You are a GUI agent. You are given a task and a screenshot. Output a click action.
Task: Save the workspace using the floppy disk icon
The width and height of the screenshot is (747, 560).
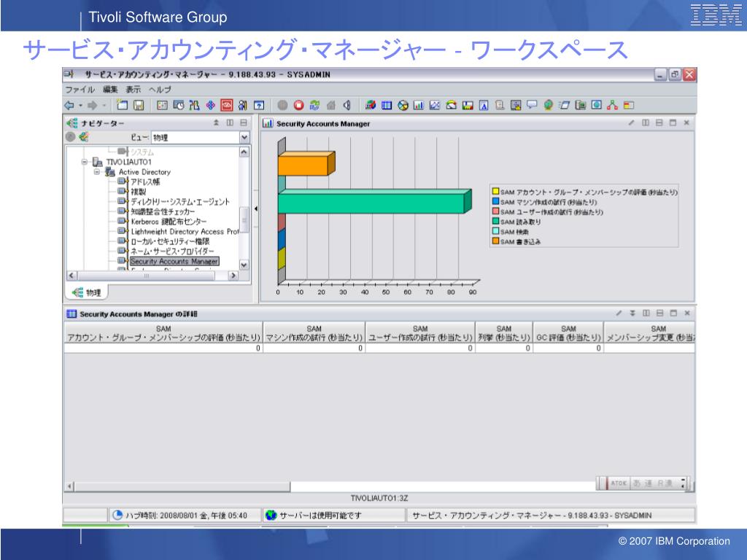(x=139, y=105)
